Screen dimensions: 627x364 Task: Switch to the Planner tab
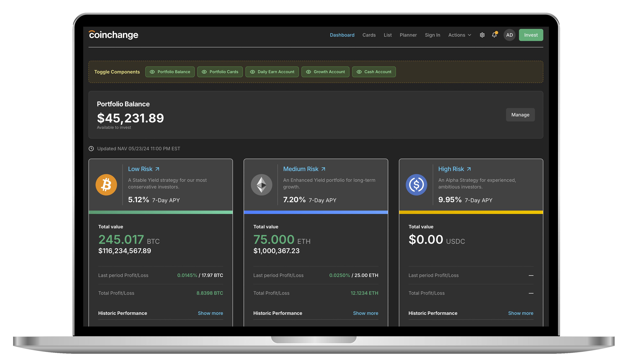408,35
